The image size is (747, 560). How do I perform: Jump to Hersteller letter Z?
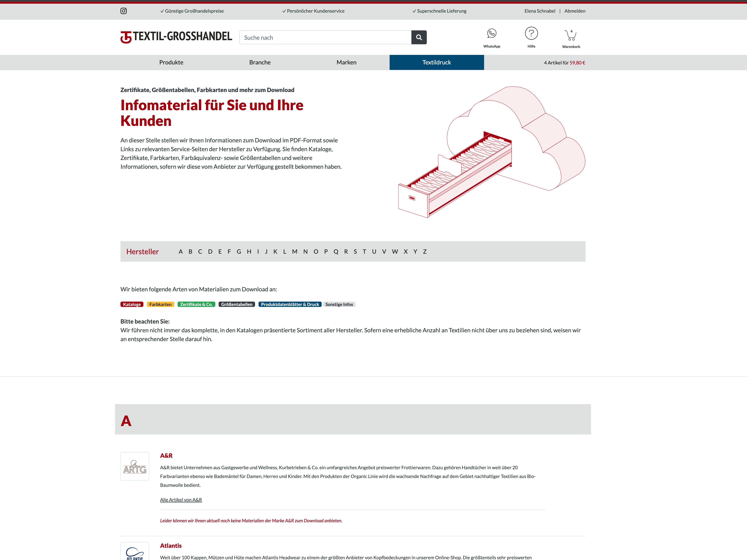point(425,251)
